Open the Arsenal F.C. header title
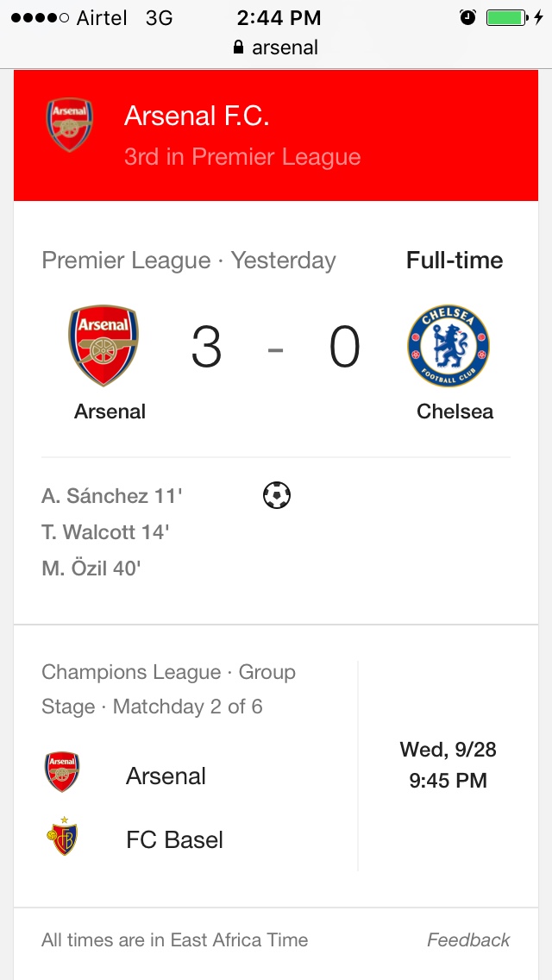552x980 pixels. click(197, 116)
